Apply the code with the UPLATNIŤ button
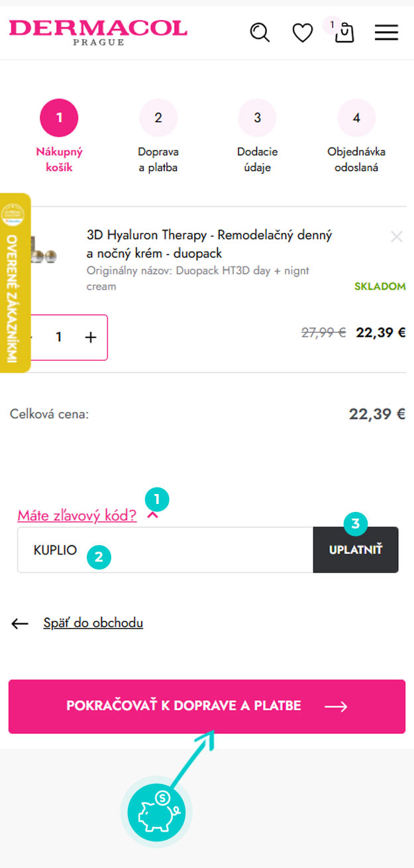414x868 pixels. (356, 550)
